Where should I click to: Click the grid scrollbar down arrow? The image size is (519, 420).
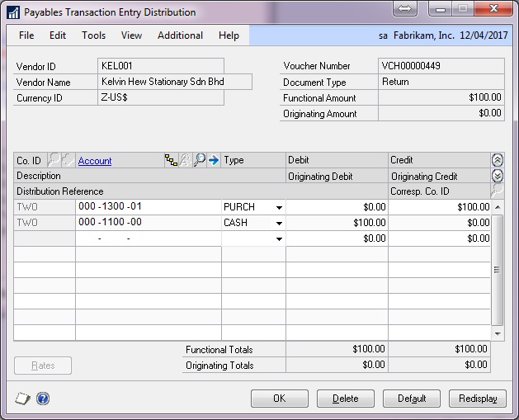click(498, 333)
